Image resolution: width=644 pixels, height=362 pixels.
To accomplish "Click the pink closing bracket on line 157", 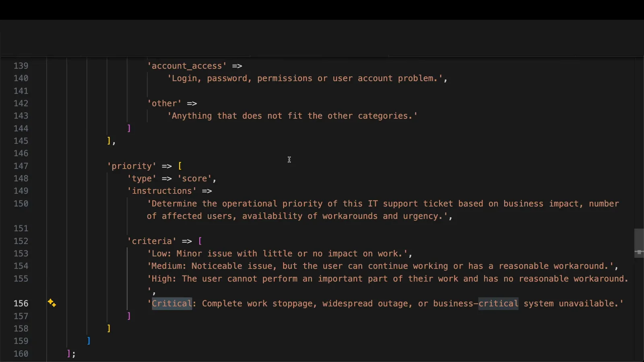I will coord(129,316).
